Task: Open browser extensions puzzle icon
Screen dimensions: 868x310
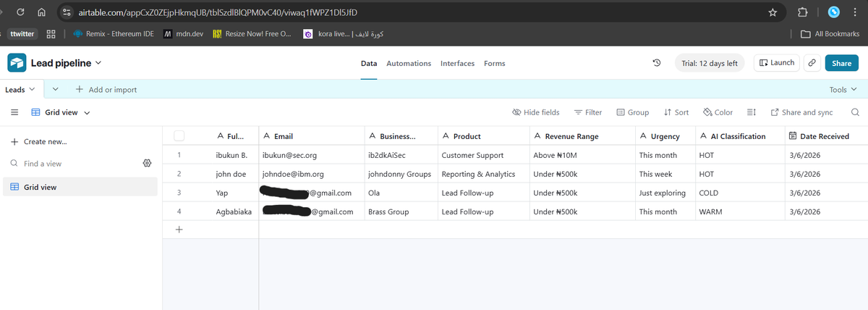Action: click(802, 12)
